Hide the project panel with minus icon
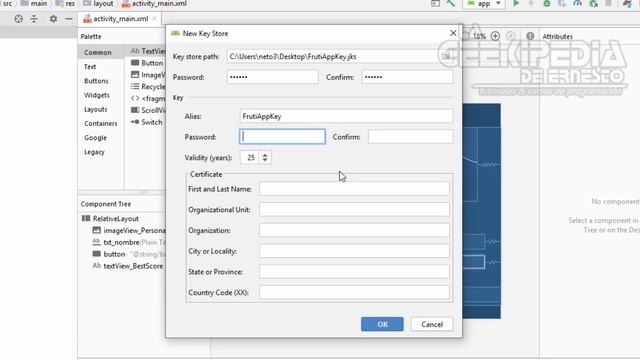Viewport: 640px width, 360px height. [69, 19]
